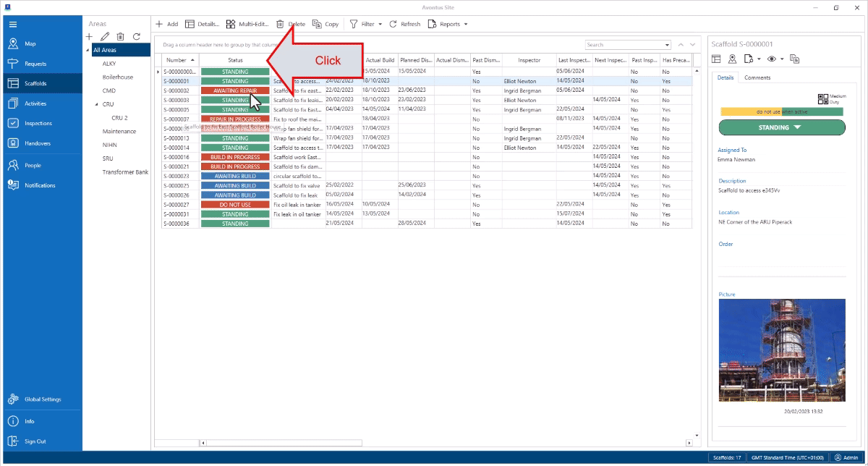
Task: Click inside the Search input field
Action: 624,45
